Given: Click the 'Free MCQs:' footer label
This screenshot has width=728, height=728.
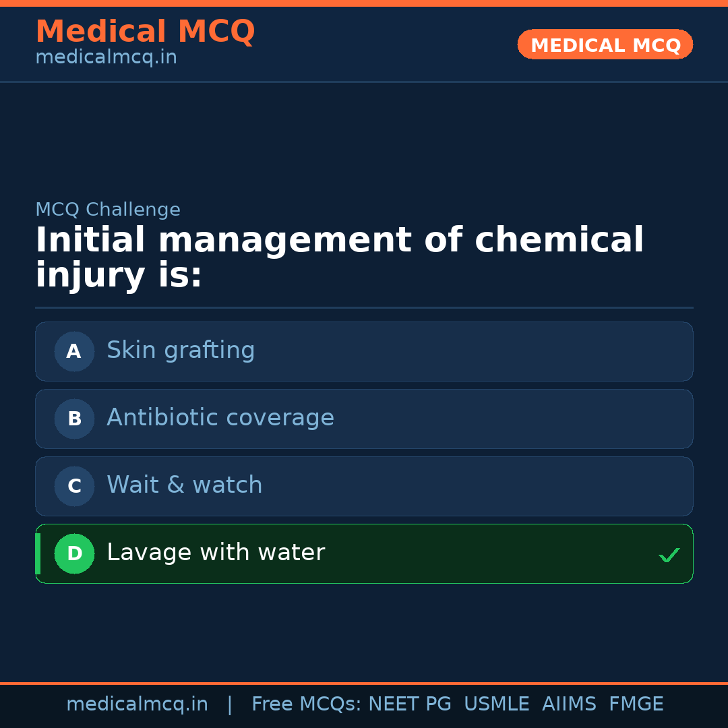Looking at the screenshot, I should pyautogui.click(x=307, y=704).
